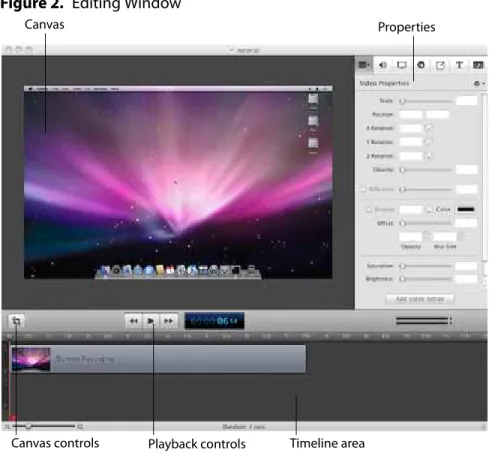Click the blue timecode display
This screenshot has height=456, width=495.
tap(214, 321)
